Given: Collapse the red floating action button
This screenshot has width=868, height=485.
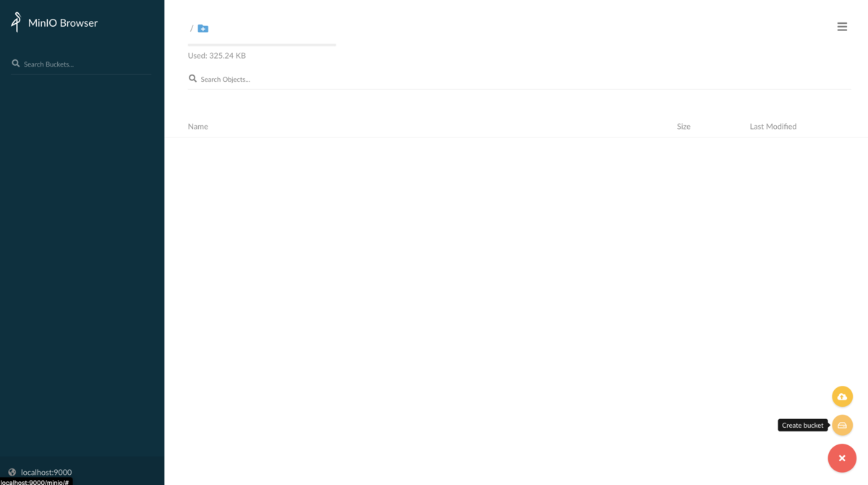Looking at the screenshot, I should 842,458.
